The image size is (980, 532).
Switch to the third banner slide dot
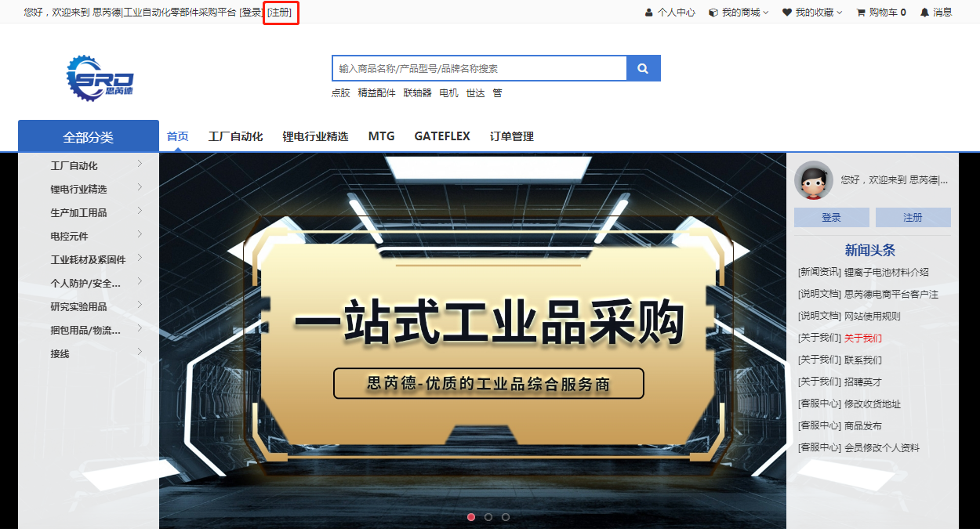tap(506, 517)
